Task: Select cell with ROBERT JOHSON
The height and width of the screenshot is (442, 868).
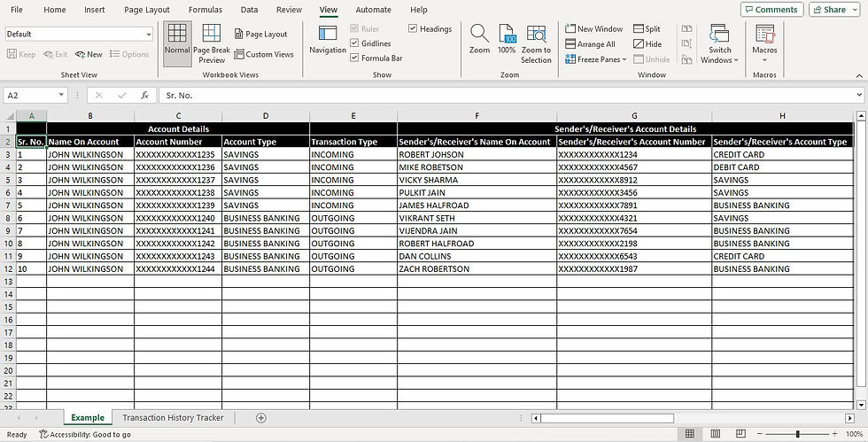Action: coord(477,154)
